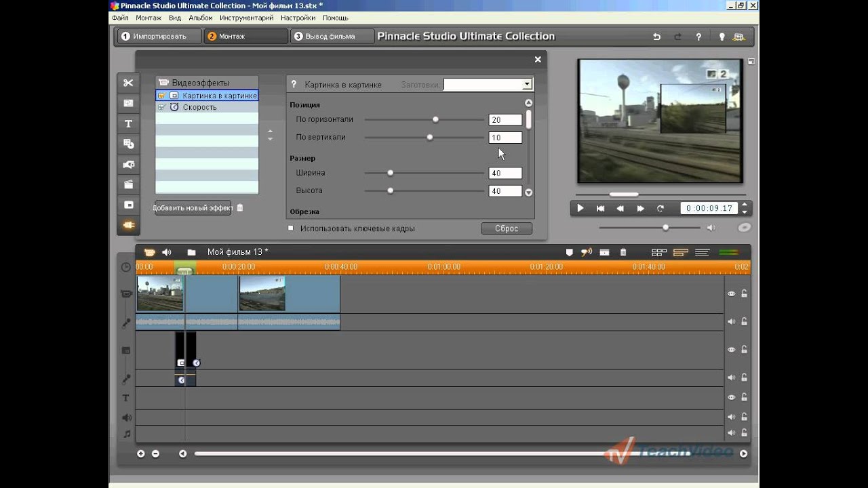Switch to Вывод фильма tab
Viewport: 868px width, 488px height.
332,36
